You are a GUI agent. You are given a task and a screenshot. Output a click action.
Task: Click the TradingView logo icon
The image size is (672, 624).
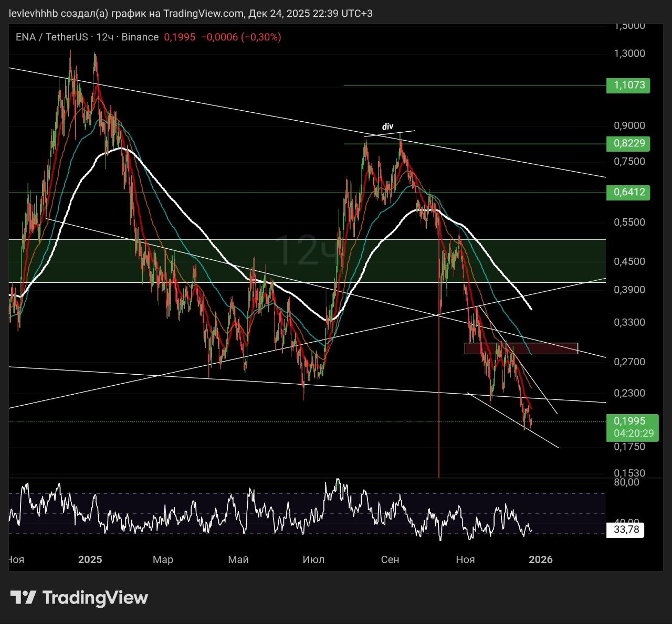click(x=23, y=597)
